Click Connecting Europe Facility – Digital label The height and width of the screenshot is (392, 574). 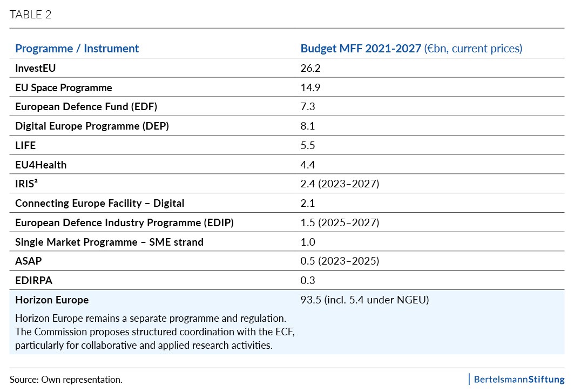99,204
